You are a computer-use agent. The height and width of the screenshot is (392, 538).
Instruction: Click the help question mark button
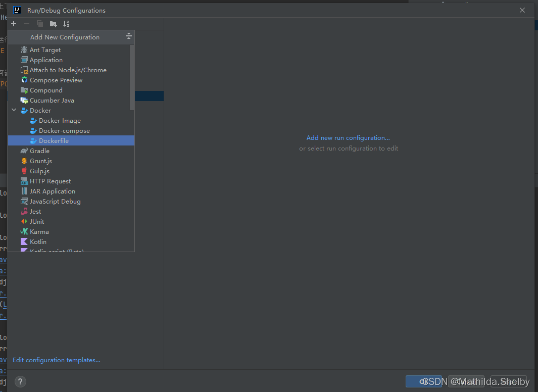point(20,382)
